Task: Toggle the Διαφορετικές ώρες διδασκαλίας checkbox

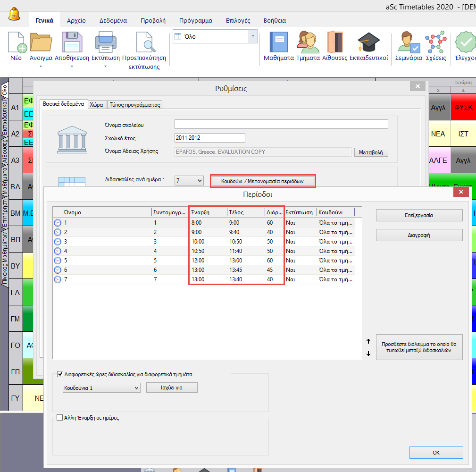Action: tap(60, 374)
